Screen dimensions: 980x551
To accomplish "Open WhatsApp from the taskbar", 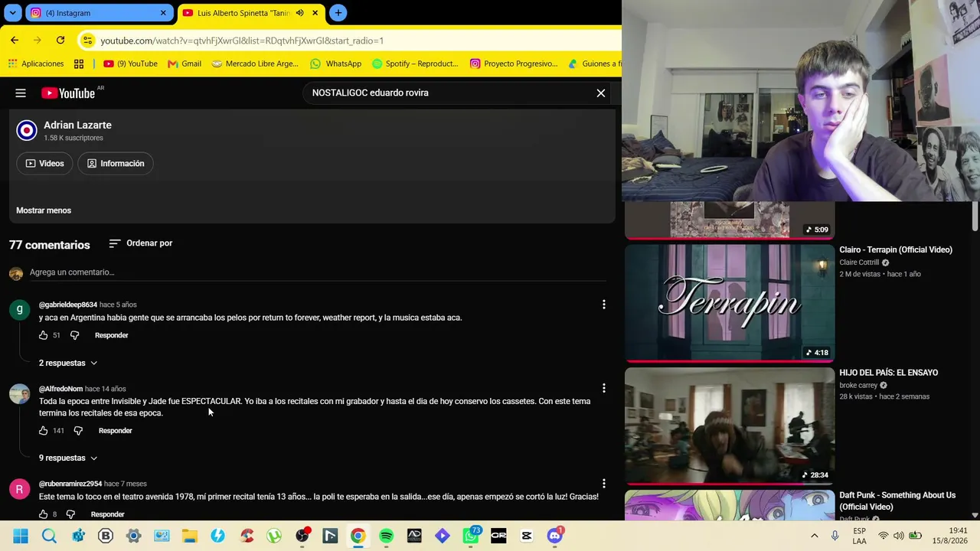I will click(471, 536).
